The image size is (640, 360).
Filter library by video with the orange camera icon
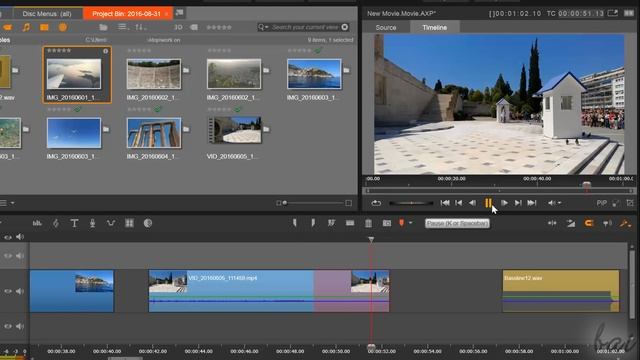(7, 27)
